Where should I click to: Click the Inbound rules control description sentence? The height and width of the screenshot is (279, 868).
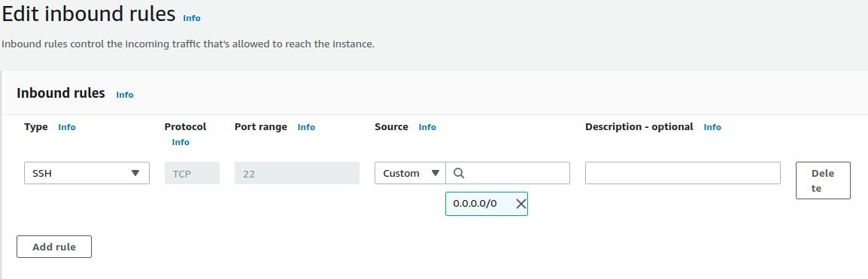point(188,44)
